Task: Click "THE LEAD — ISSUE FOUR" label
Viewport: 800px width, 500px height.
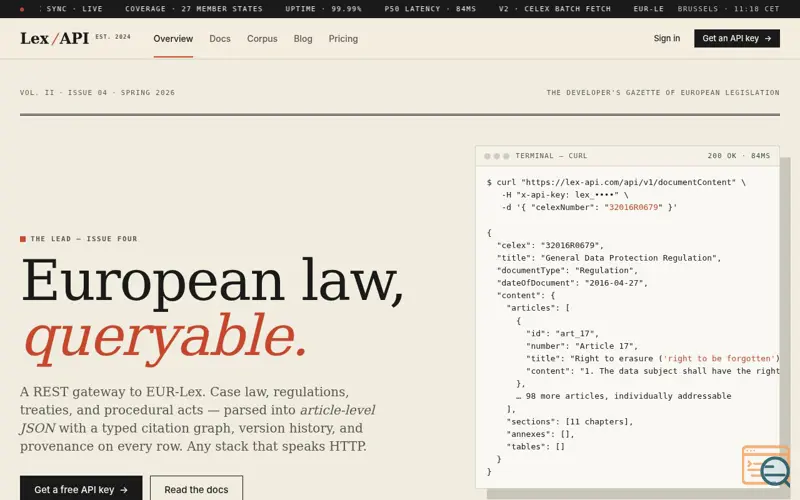Action: [84, 239]
